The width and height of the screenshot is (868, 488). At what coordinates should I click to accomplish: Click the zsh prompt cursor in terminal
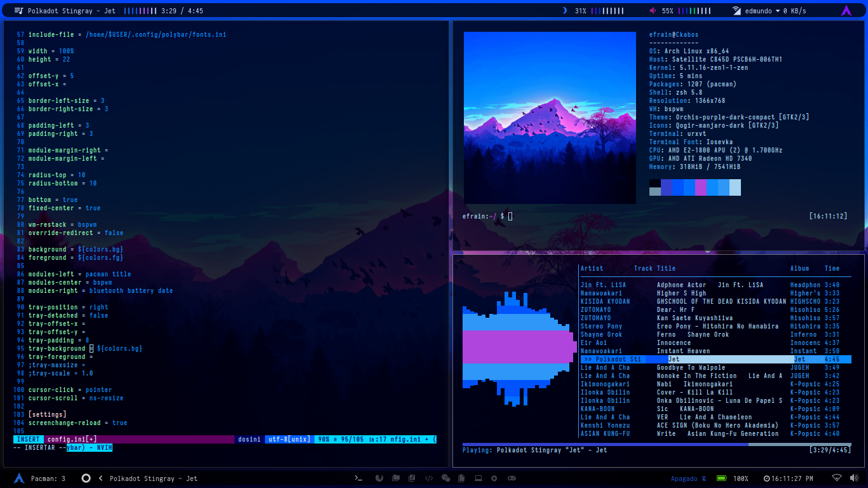[510, 216]
